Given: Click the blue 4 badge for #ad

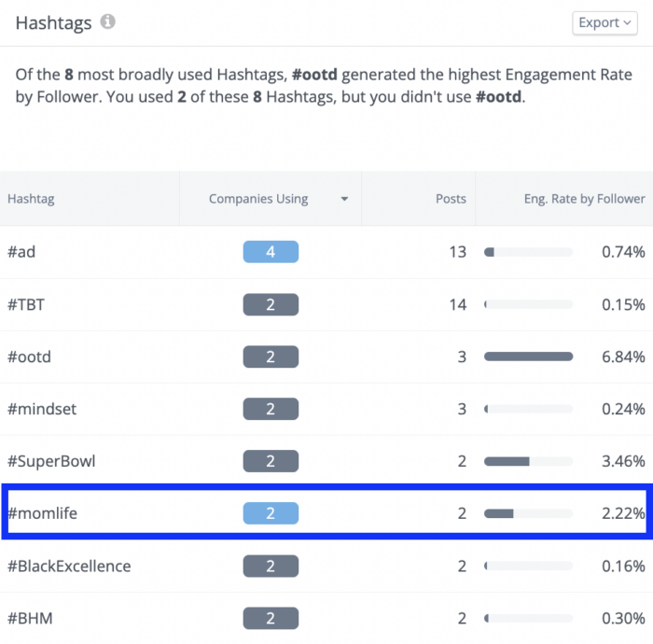Looking at the screenshot, I should 271,252.
